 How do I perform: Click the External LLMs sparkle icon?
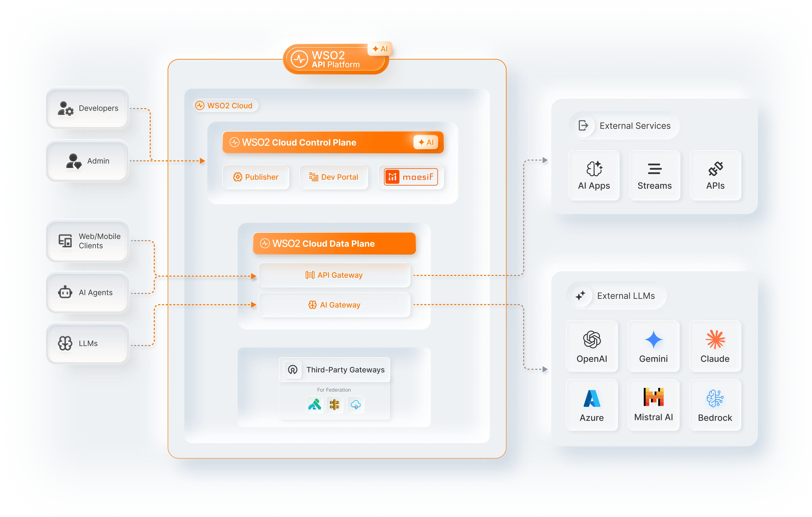(x=580, y=296)
